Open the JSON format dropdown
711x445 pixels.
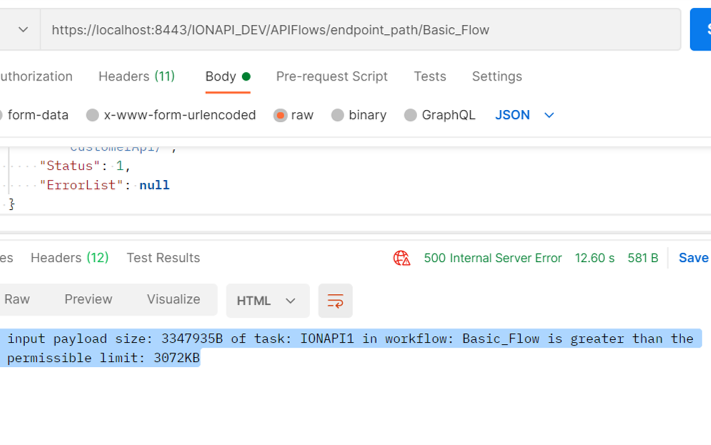point(524,115)
